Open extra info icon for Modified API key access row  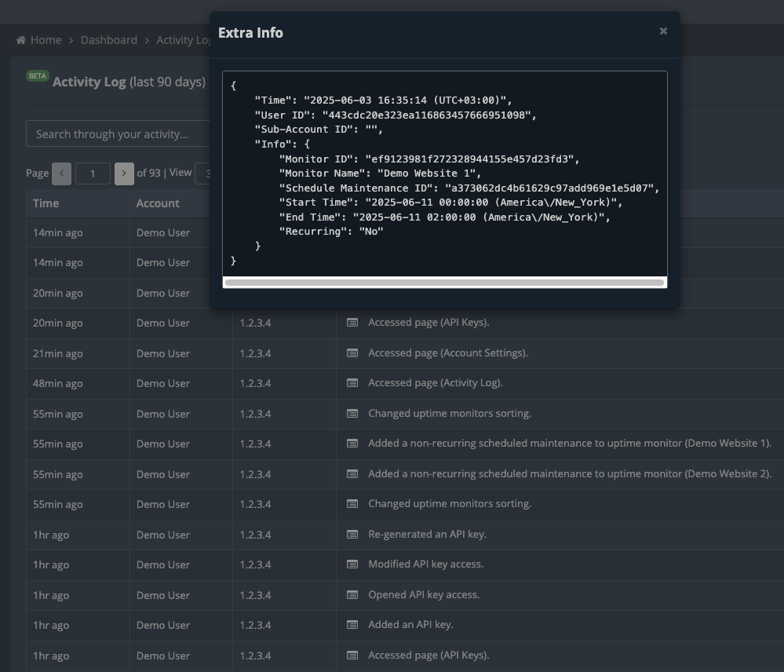click(x=352, y=564)
